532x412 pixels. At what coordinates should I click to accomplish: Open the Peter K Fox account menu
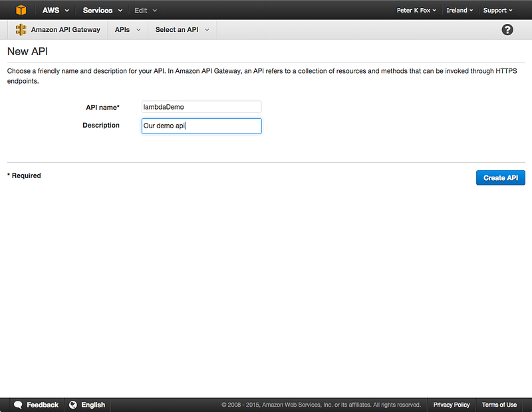click(416, 11)
